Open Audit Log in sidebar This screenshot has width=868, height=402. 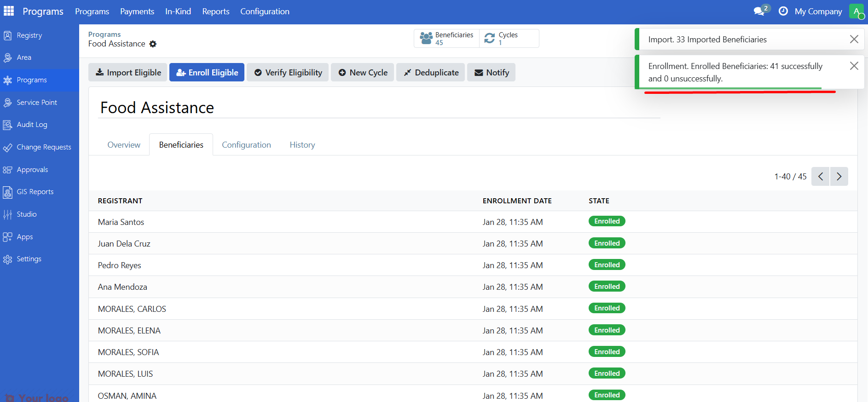32,125
